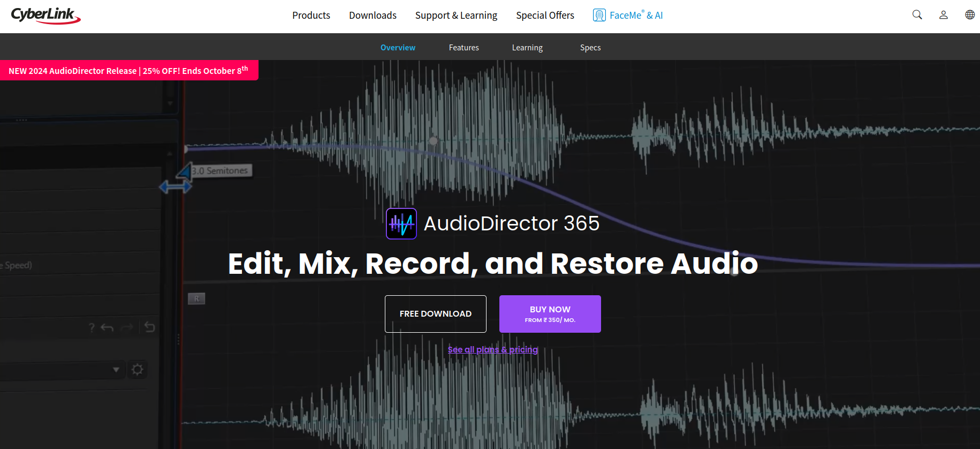The height and width of the screenshot is (449, 980).
Task: Click the AudioDirector 365 title text
Action: pyautogui.click(x=512, y=223)
